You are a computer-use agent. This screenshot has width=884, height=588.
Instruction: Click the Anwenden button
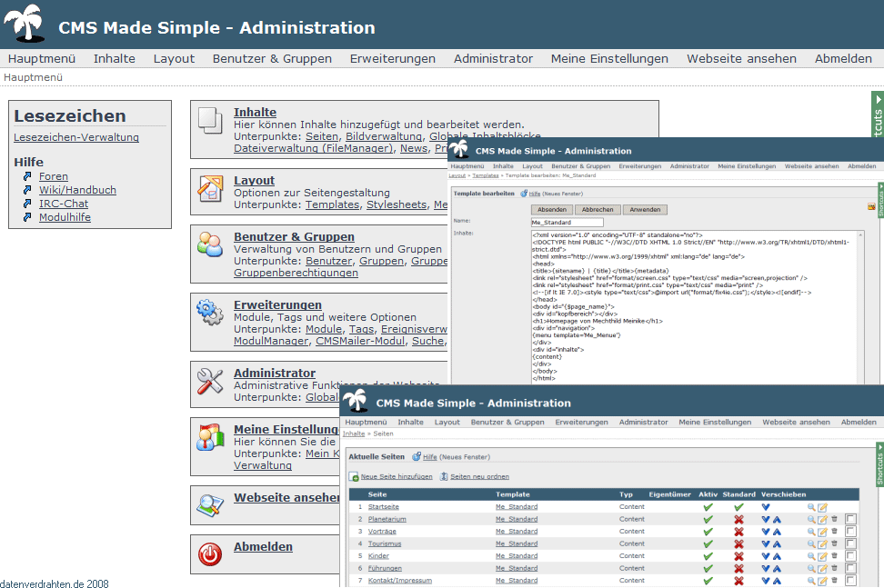(x=645, y=210)
